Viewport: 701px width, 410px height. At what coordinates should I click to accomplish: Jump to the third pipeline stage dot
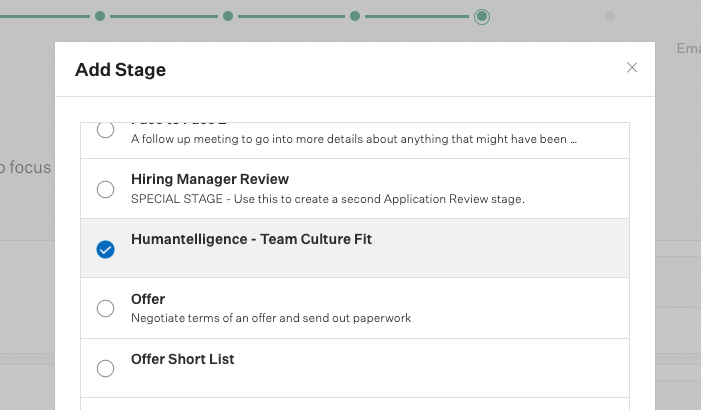click(x=355, y=16)
